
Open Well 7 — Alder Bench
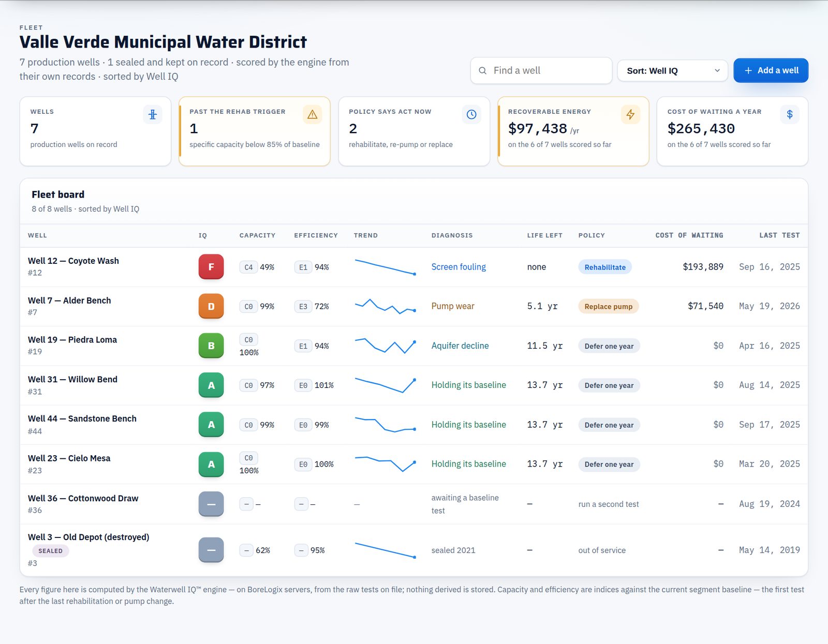(x=69, y=301)
